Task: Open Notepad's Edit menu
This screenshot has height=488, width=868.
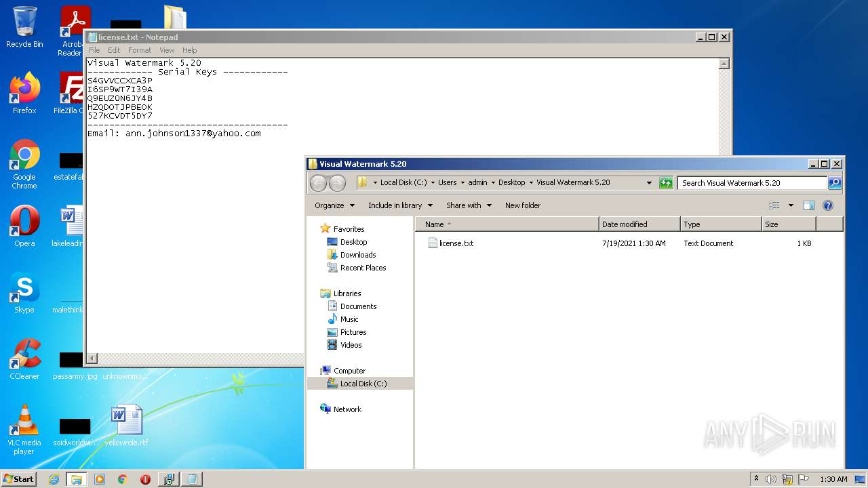Action: (114, 50)
